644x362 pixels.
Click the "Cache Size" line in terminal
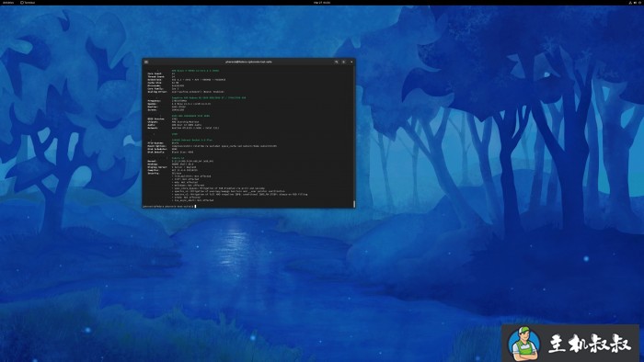pos(163,83)
